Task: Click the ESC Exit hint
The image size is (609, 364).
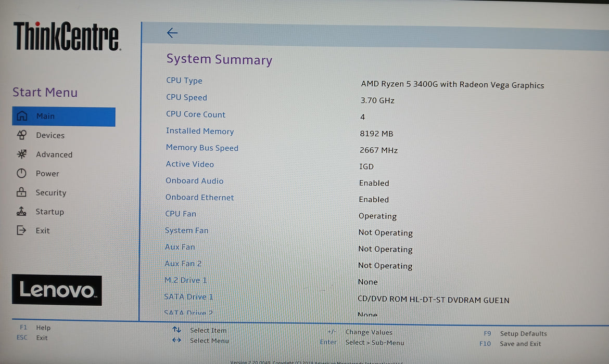Action: click(32, 337)
